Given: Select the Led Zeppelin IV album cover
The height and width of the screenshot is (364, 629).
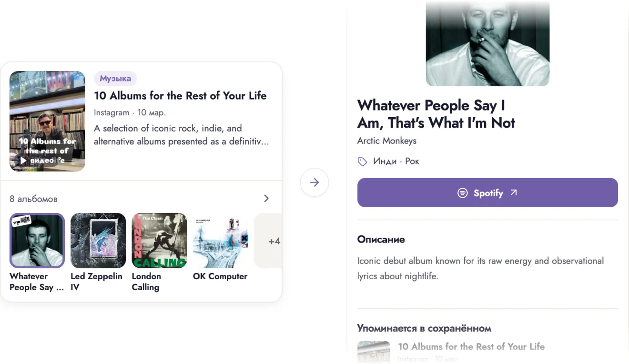Looking at the screenshot, I should pyautogui.click(x=98, y=241).
